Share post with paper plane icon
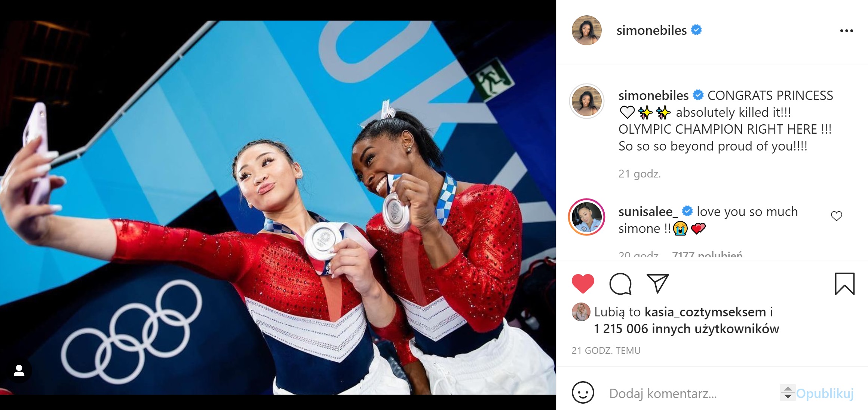The height and width of the screenshot is (410, 868). [x=657, y=283]
